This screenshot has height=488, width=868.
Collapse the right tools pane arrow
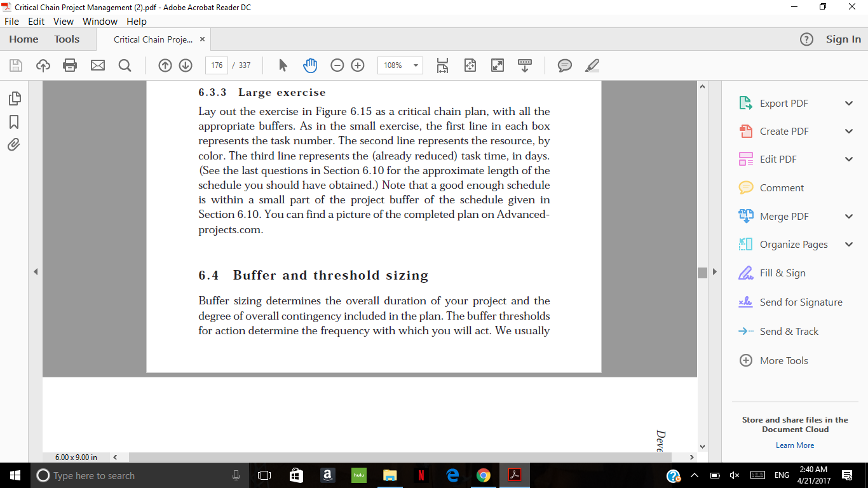point(714,272)
